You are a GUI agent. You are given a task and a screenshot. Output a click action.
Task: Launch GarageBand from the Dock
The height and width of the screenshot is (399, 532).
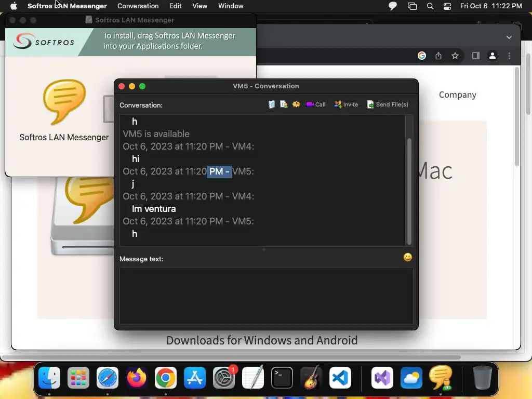[311, 378]
